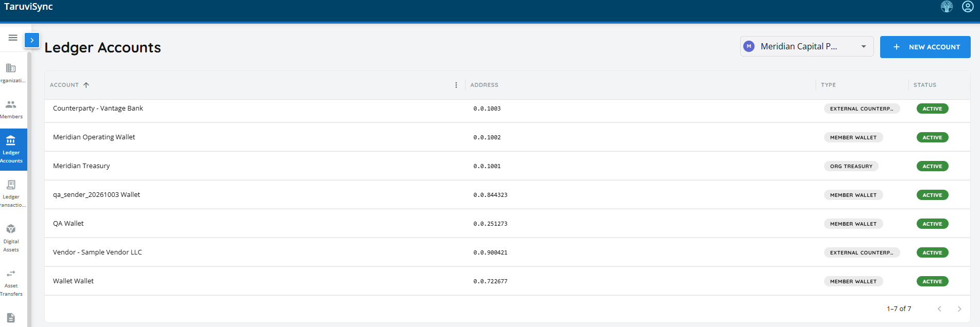
Task: Click the External Counterparty chip for Vantage Bank
Action: (x=862, y=108)
